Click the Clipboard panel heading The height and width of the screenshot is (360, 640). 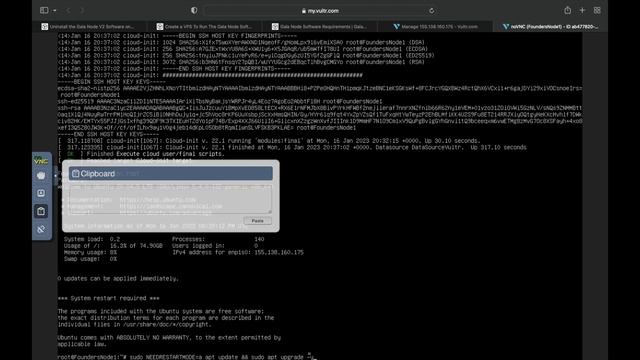[x=171, y=173]
